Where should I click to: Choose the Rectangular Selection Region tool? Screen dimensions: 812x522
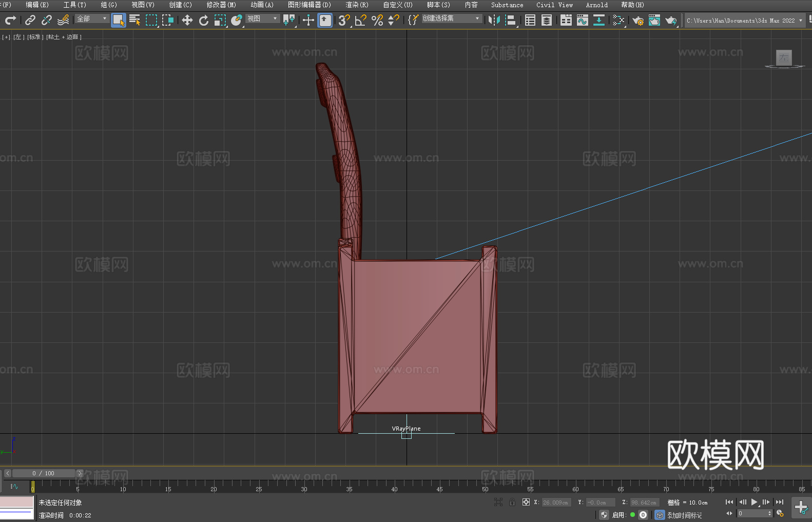tap(151, 20)
